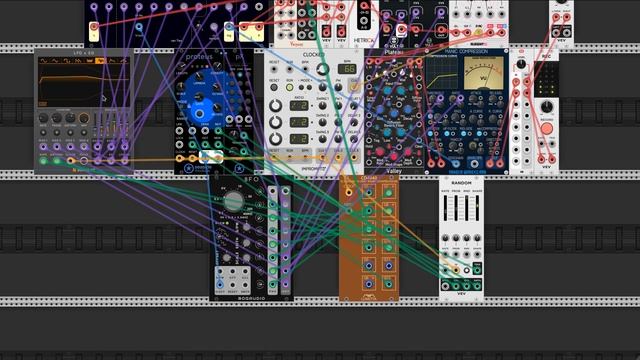Screen dimensions: 640x360
Task: Click the first dark knob in LFO module
Action: (x=43, y=118)
